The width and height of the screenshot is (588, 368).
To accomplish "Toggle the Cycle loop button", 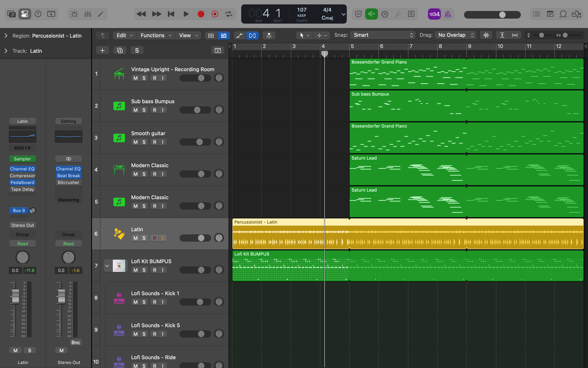I will pyautogui.click(x=229, y=14).
